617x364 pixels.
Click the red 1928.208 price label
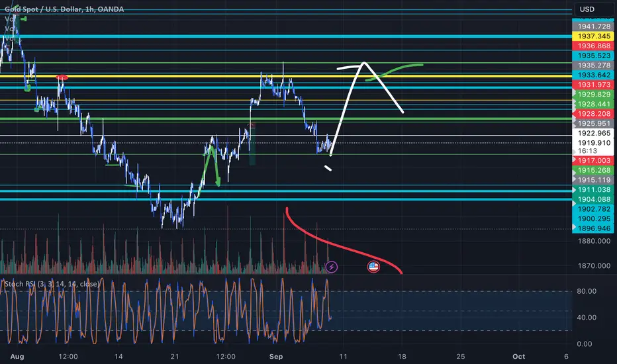point(593,114)
